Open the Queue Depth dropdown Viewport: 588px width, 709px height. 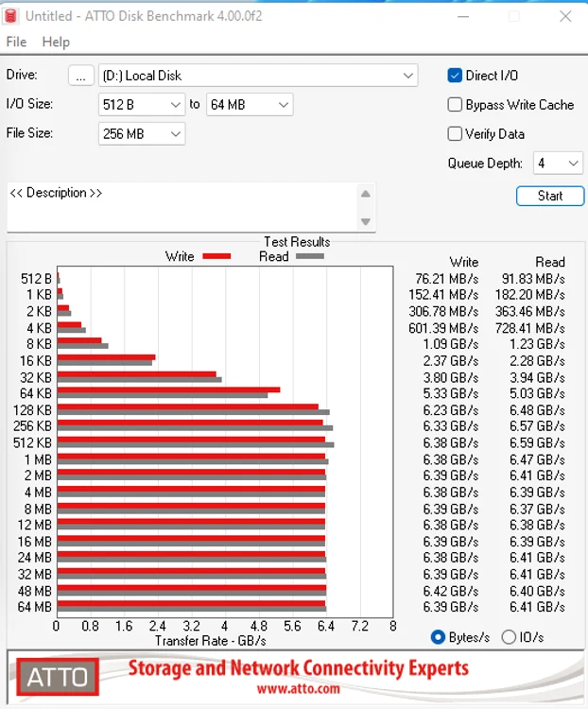pyautogui.click(x=558, y=163)
